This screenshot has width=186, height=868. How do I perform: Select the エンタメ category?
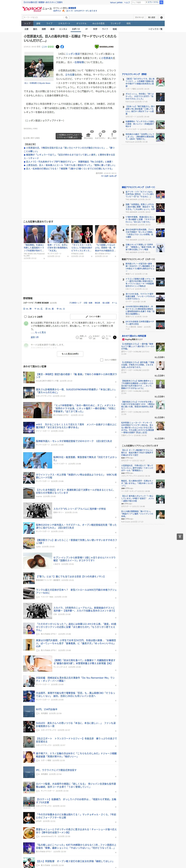63,29
